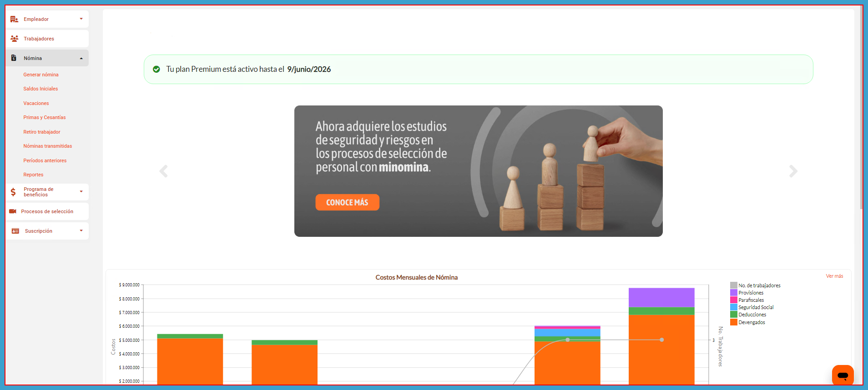
Task: Select Vacaciones from the Nómina menu
Action: tap(36, 103)
